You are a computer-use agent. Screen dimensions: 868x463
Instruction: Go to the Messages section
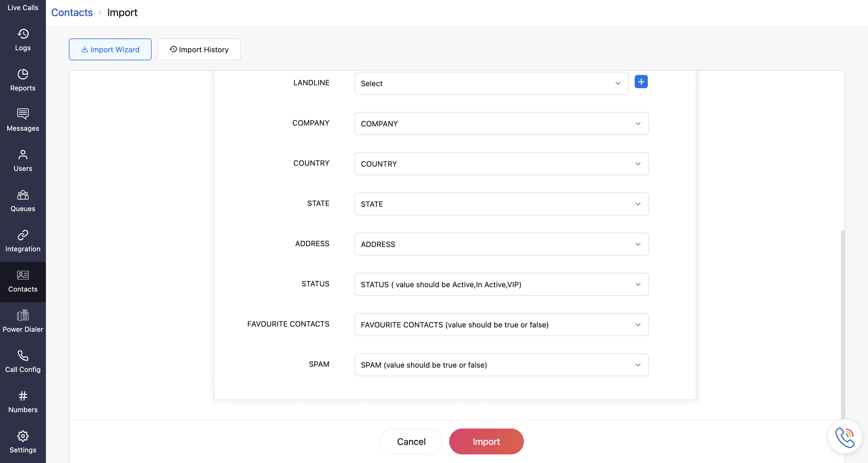click(23, 120)
